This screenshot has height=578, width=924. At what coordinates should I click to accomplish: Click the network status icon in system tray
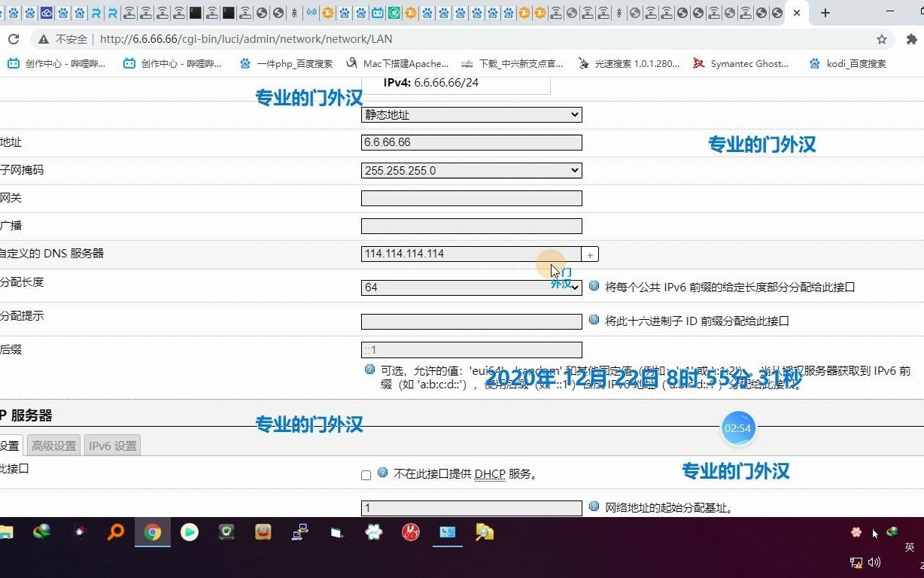[855, 562]
